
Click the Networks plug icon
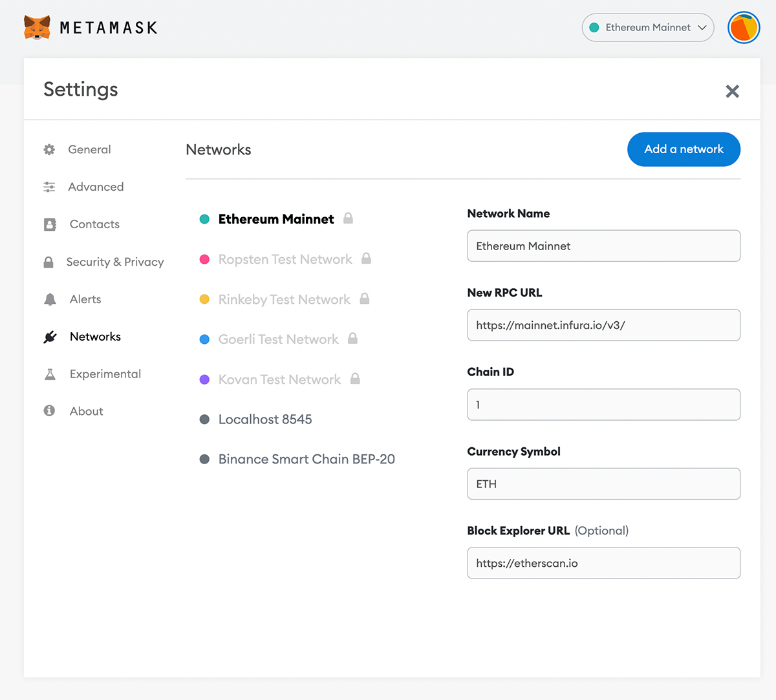click(x=50, y=337)
